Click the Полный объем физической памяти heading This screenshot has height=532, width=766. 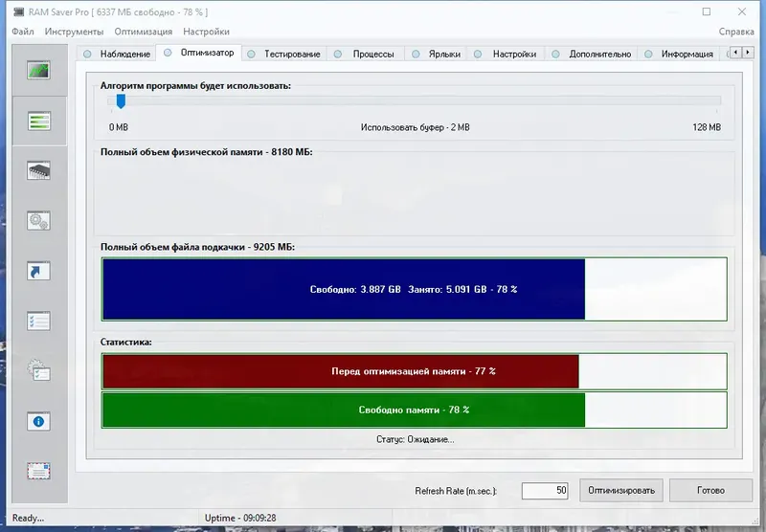206,152
